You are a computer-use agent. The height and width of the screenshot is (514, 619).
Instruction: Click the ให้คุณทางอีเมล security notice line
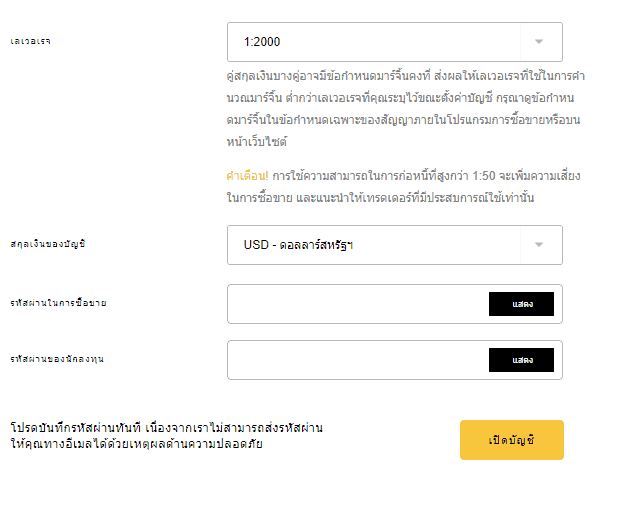click(x=137, y=444)
